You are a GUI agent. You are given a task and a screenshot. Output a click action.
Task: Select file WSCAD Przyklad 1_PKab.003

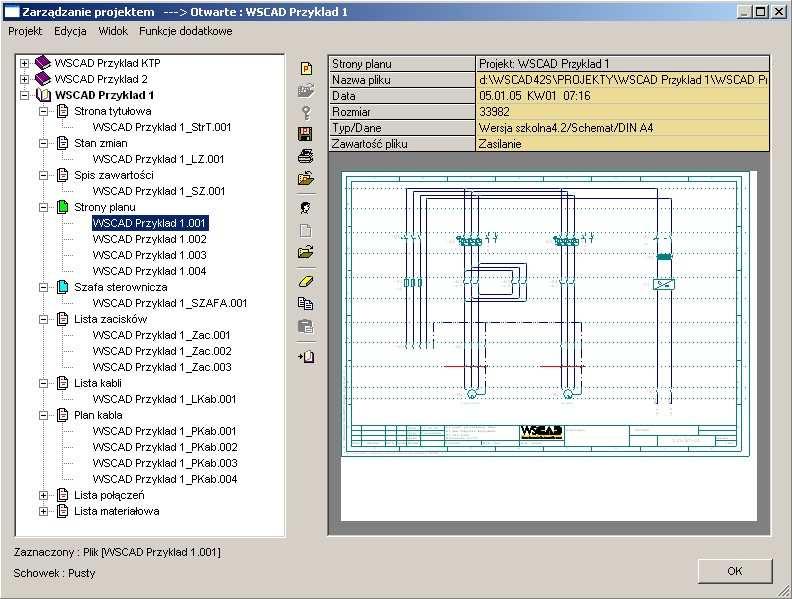[x=165, y=463]
